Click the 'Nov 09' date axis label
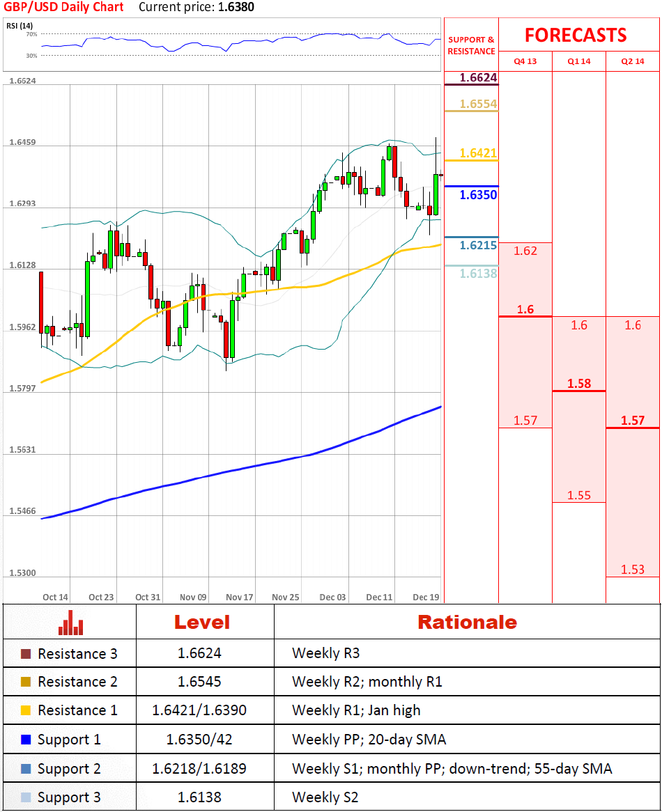662x812 pixels. (193, 598)
